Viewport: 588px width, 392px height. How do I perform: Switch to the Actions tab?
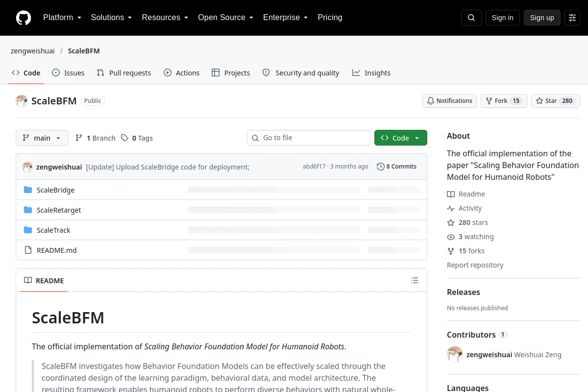click(x=182, y=73)
